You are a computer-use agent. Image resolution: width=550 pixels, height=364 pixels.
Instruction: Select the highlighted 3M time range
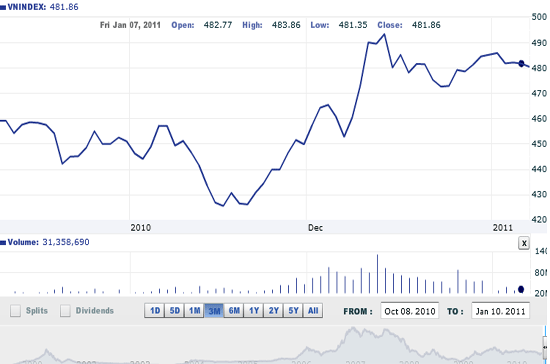point(214,311)
